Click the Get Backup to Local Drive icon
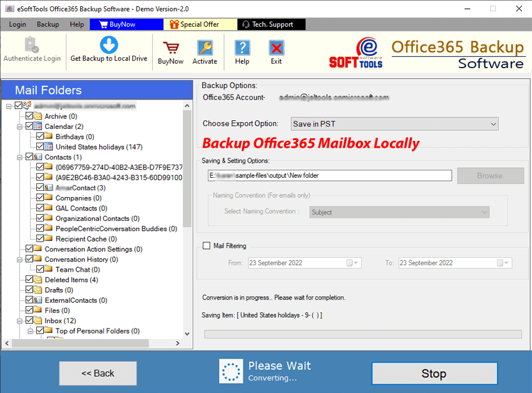532x393 pixels. 109,45
